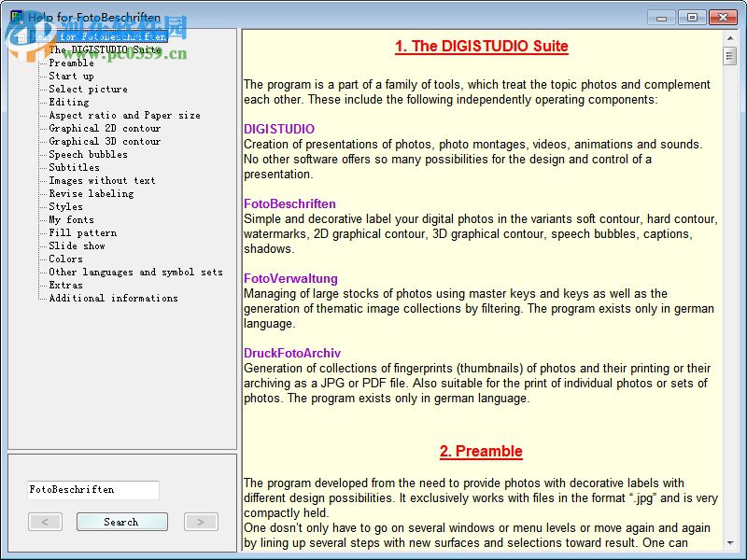Select the Start up help topic

[71, 77]
